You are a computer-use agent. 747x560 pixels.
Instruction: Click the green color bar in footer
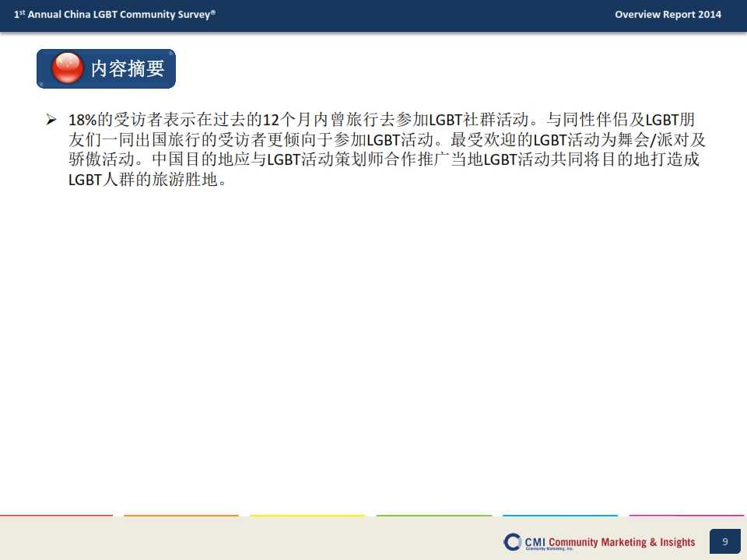(433, 515)
